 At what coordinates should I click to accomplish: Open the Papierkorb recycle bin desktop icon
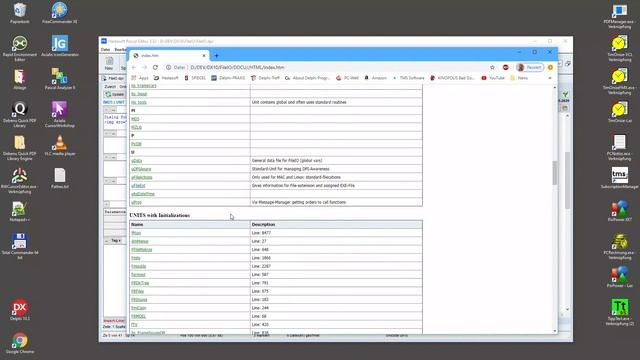(20, 13)
